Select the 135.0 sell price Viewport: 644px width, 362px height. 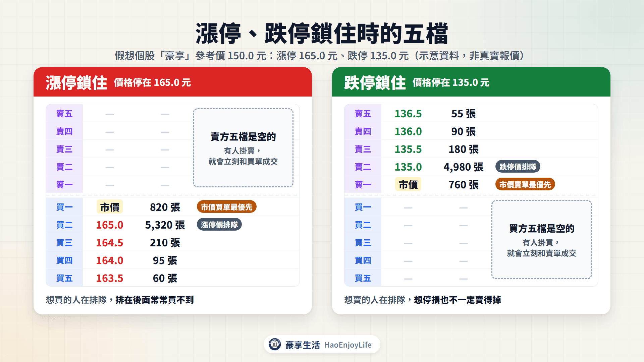tap(408, 167)
